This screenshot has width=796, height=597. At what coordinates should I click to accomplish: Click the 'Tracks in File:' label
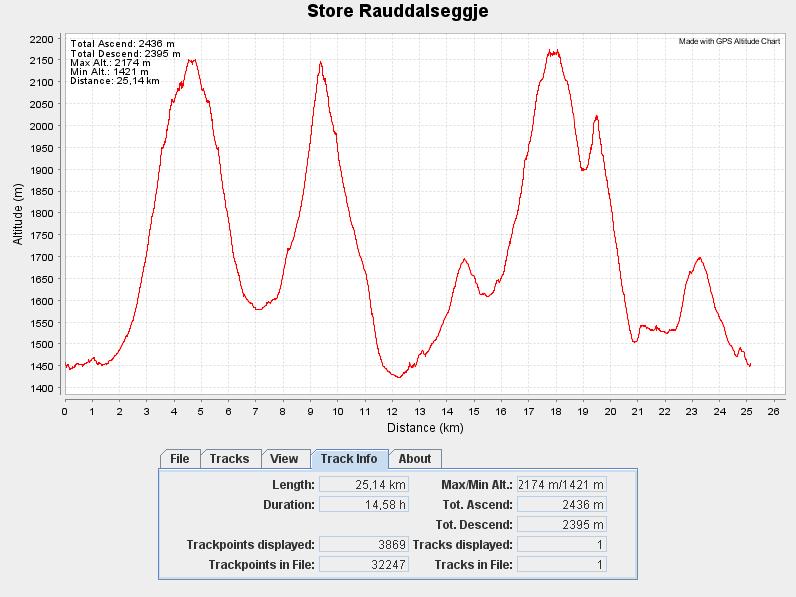473,565
